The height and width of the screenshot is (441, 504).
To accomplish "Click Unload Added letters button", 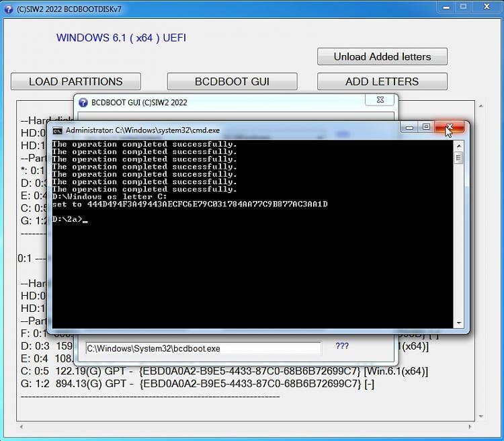I will 382,56.
